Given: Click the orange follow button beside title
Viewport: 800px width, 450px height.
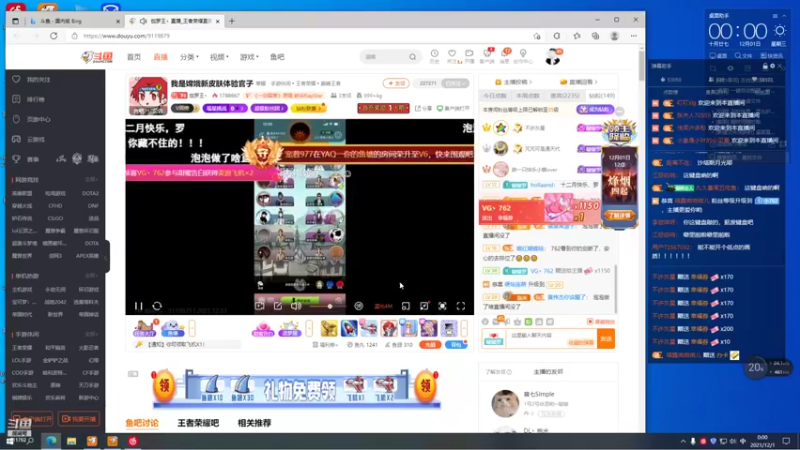Looking at the screenshot, I should tap(396, 83).
